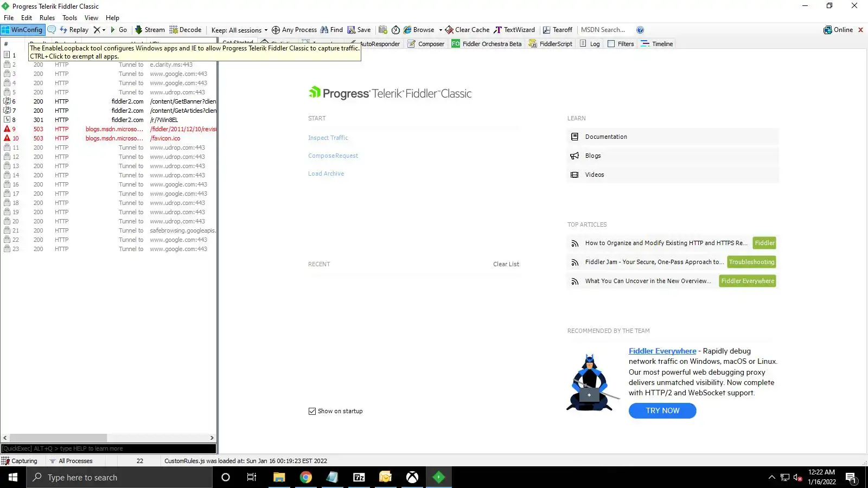Toggle the Decode option in the toolbar
Screen dimensions: 868x488
tap(186, 30)
